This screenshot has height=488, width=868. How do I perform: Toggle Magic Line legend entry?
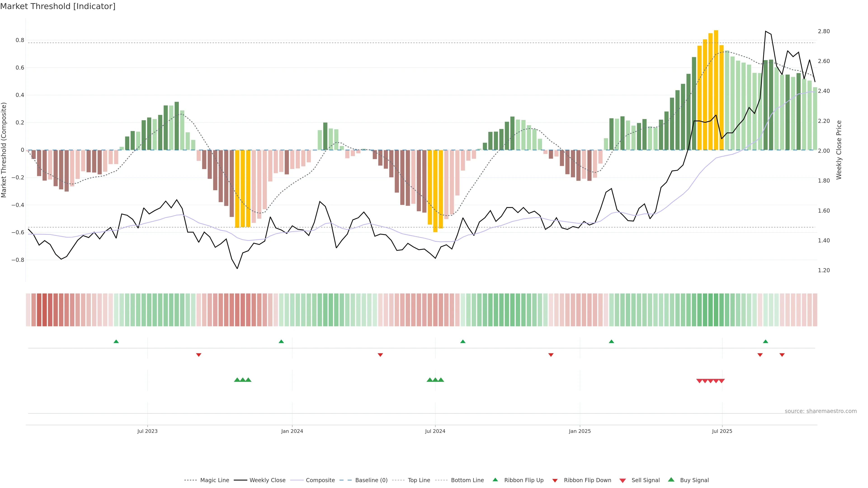pos(214,480)
